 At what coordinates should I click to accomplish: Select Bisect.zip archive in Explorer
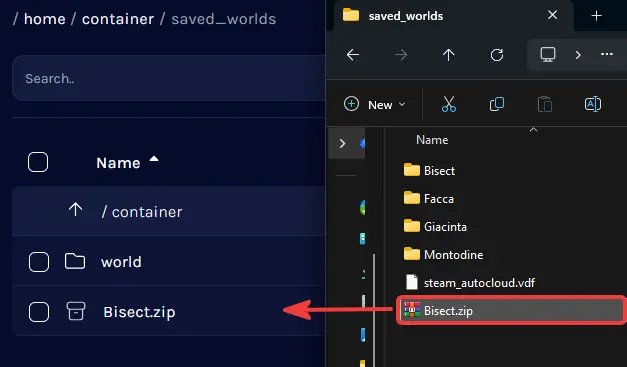tap(511, 310)
